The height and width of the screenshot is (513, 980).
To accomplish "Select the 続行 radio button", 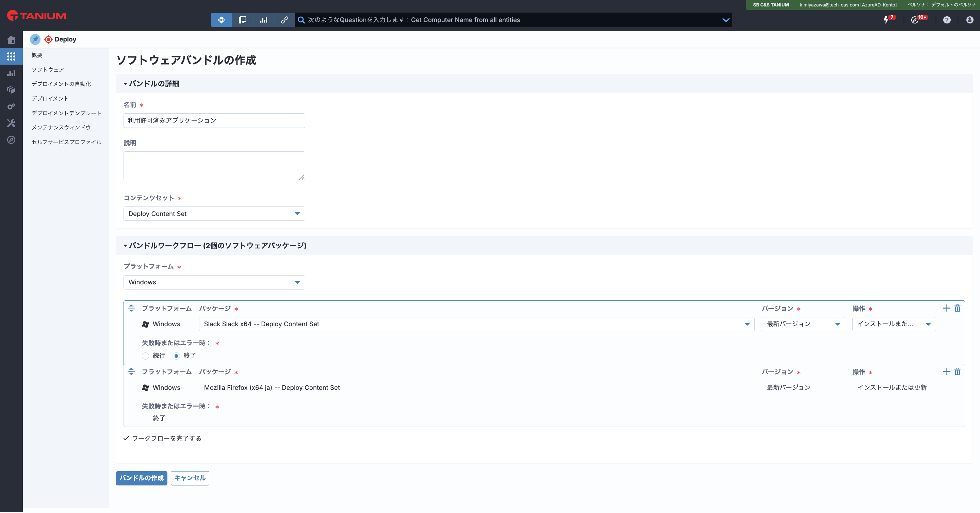I will pyautogui.click(x=145, y=356).
